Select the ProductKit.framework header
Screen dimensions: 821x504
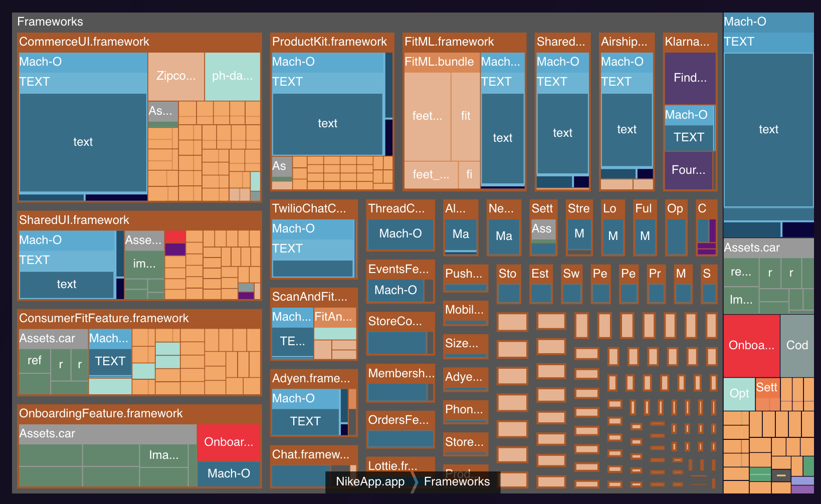click(332, 42)
